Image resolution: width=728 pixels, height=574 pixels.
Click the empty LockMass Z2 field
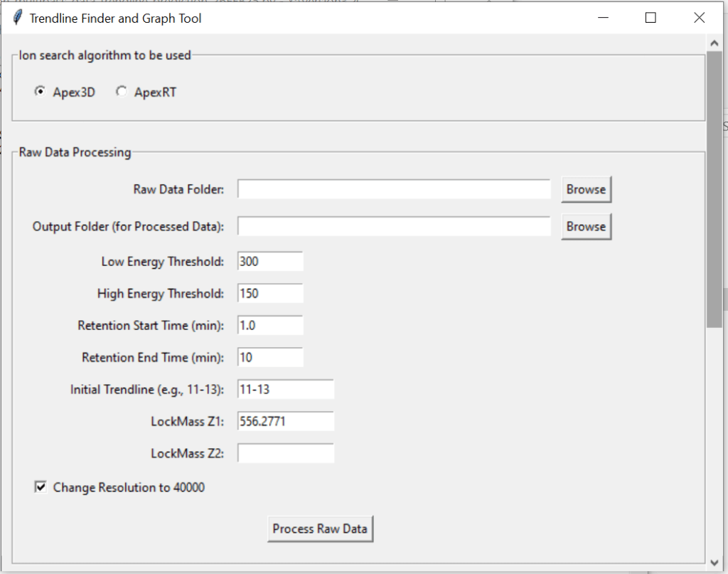pyautogui.click(x=285, y=453)
